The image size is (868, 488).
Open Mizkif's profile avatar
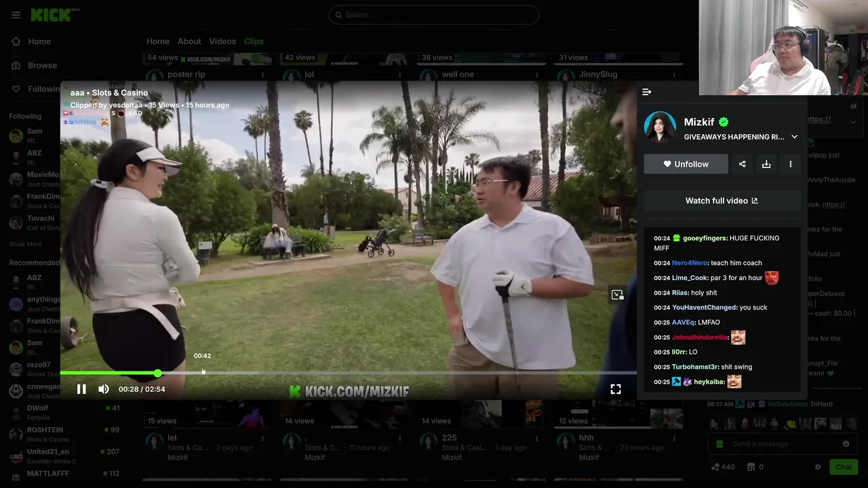coord(660,127)
